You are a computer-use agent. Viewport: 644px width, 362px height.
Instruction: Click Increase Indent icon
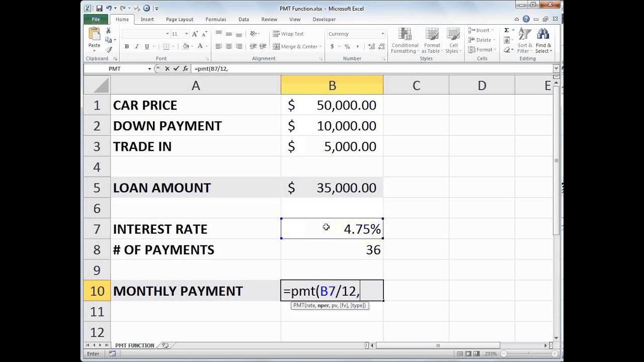tap(262, 46)
